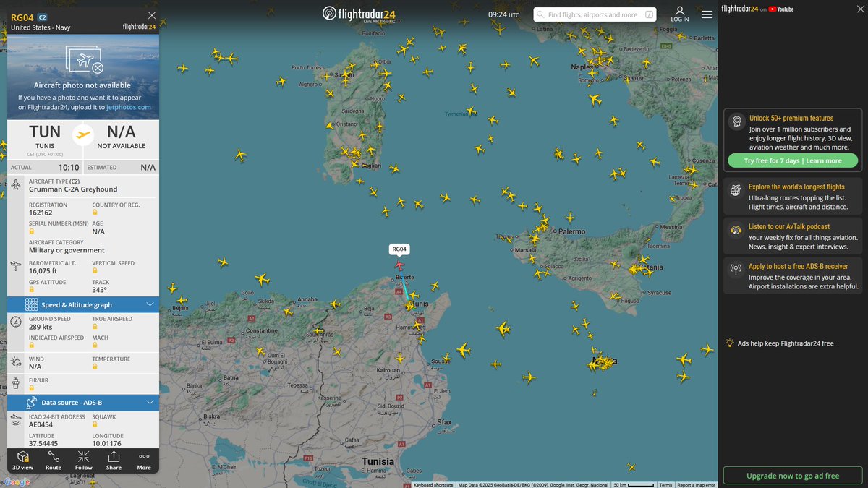Click the latitude value 37.54445
The width and height of the screenshot is (868, 488).
(43, 444)
